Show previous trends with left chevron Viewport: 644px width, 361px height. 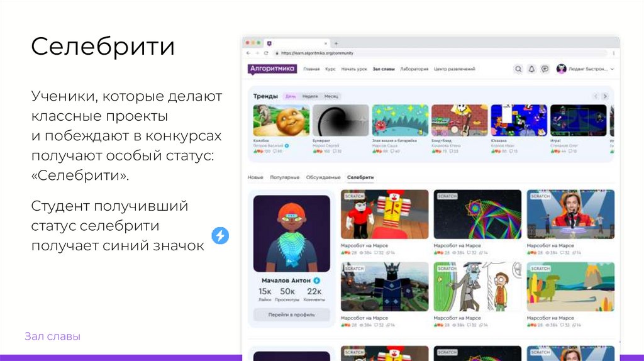596,96
